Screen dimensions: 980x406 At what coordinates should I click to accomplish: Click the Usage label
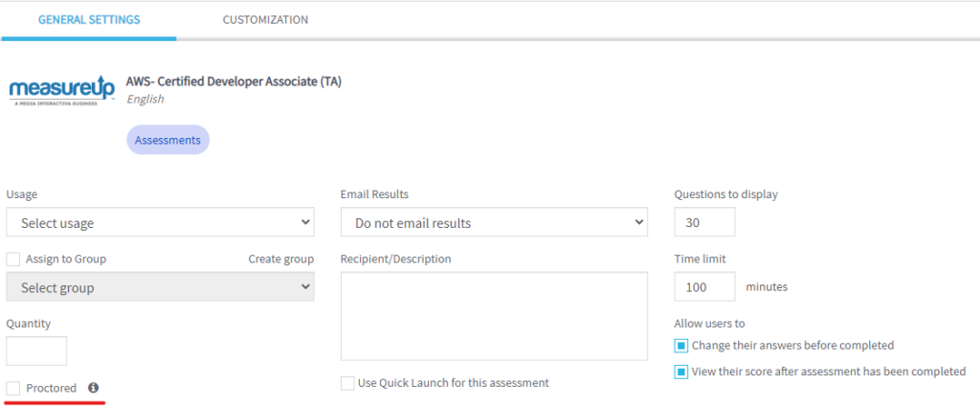click(22, 194)
